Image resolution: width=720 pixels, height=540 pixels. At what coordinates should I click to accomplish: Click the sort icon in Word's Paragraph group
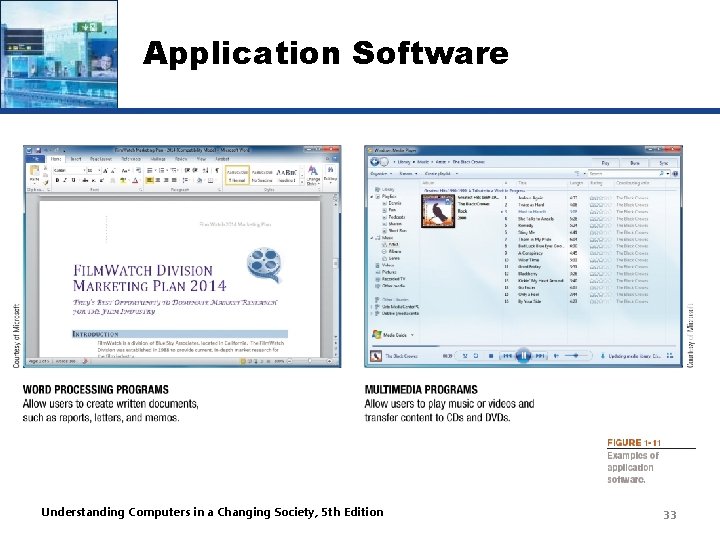[206, 170]
